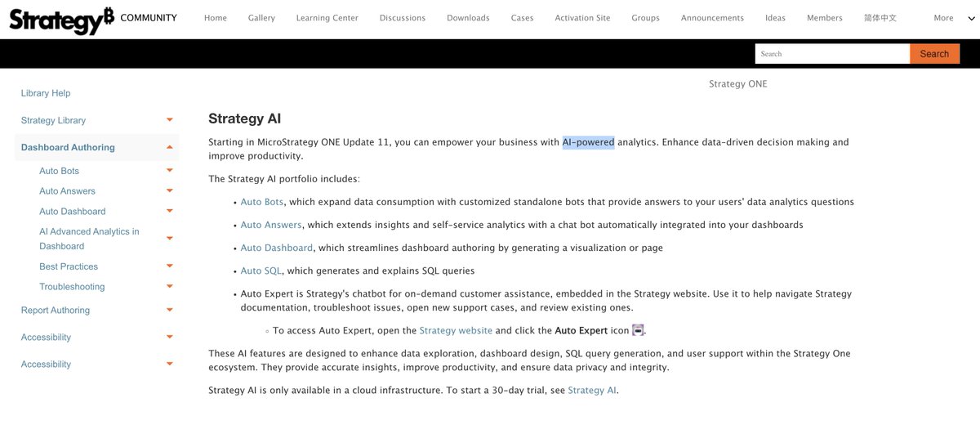This screenshot has height=425, width=980.
Task: Open Groups in the top navigation
Action: point(645,18)
